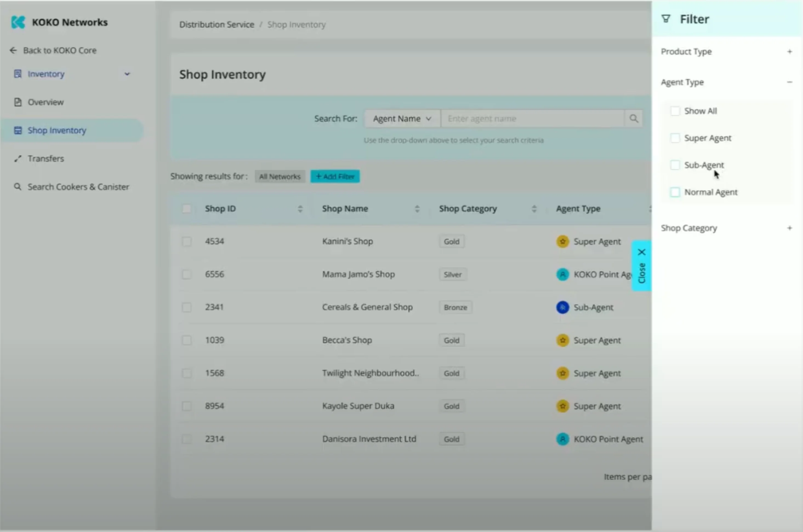Click the Transfers arrow icon
Screen dimensions: 803x532
click(18, 158)
